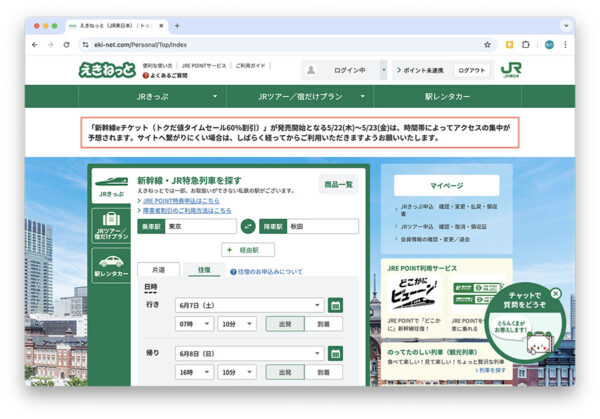The image size is (600, 419).
Task: Open the 帰り 10分 minute dropdown
Action: (237, 372)
